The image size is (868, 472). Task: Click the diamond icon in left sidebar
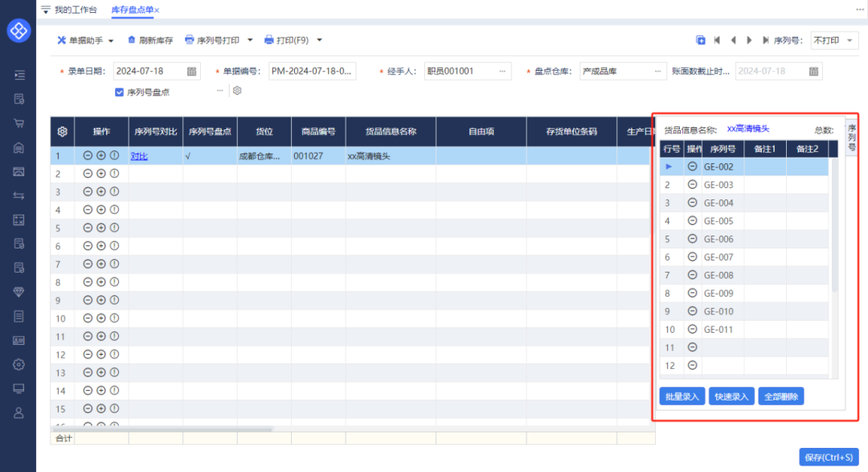[x=18, y=292]
